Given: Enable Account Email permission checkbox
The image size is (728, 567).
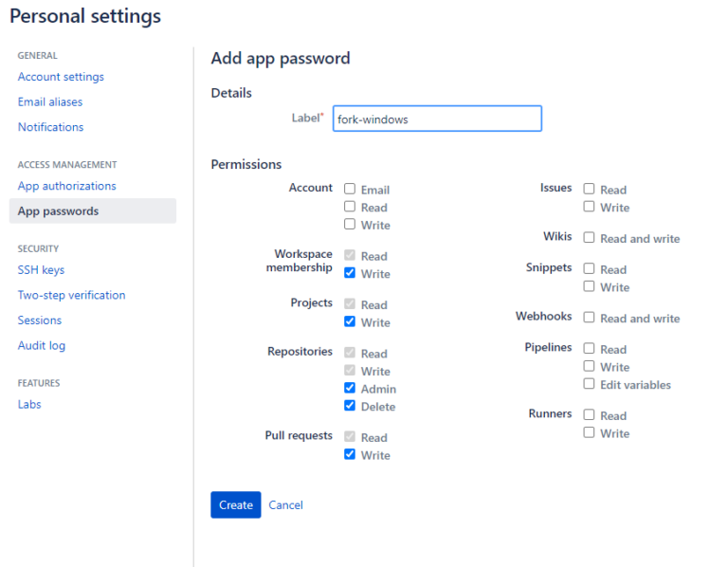Looking at the screenshot, I should (x=350, y=189).
